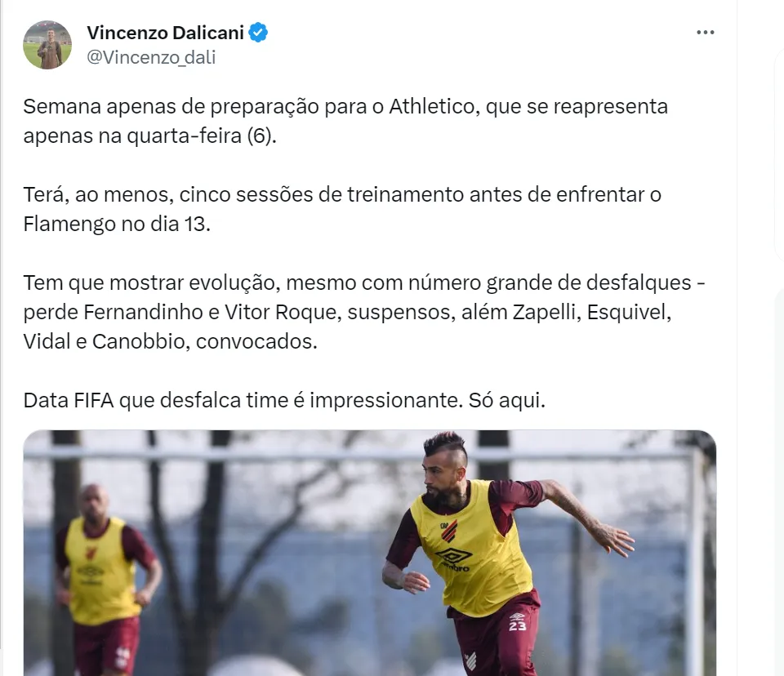Click the blue verified checkmark badge
This screenshot has width=784, height=676.
(x=258, y=33)
